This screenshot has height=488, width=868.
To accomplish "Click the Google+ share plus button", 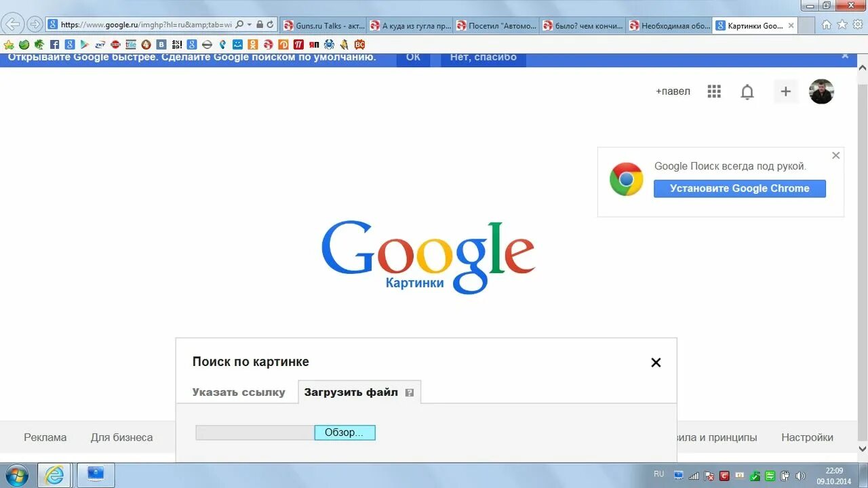I will coord(785,91).
